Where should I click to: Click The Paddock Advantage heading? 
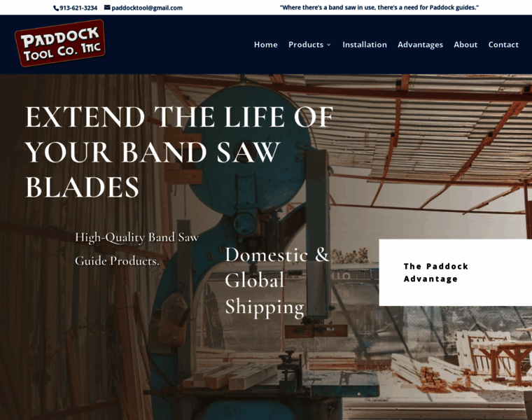coord(436,272)
